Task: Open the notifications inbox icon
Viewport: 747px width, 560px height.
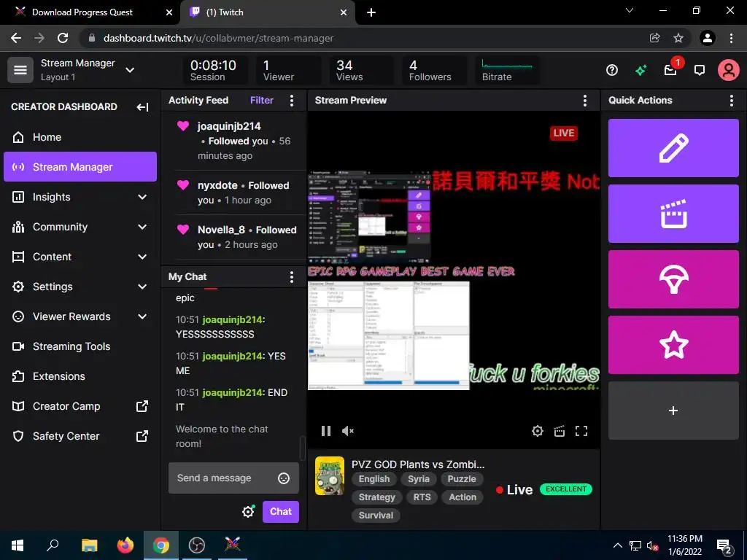Action: (x=671, y=71)
